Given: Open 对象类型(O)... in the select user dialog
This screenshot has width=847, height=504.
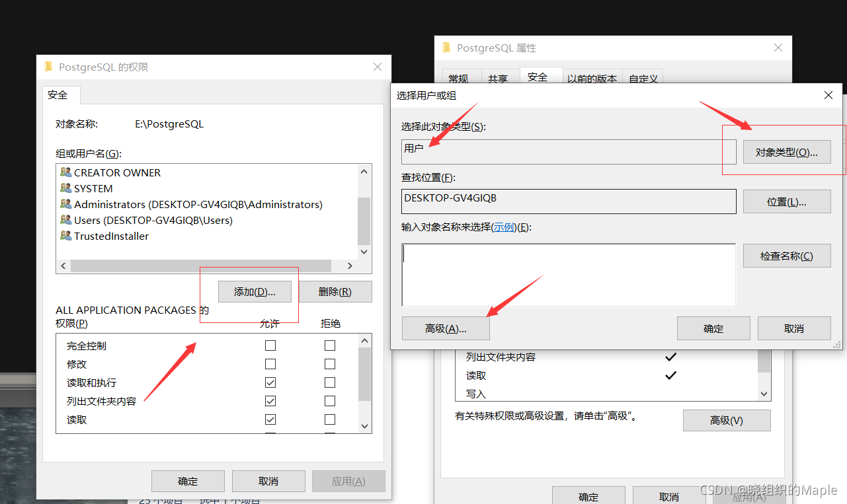Looking at the screenshot, I should click(787, 152).
